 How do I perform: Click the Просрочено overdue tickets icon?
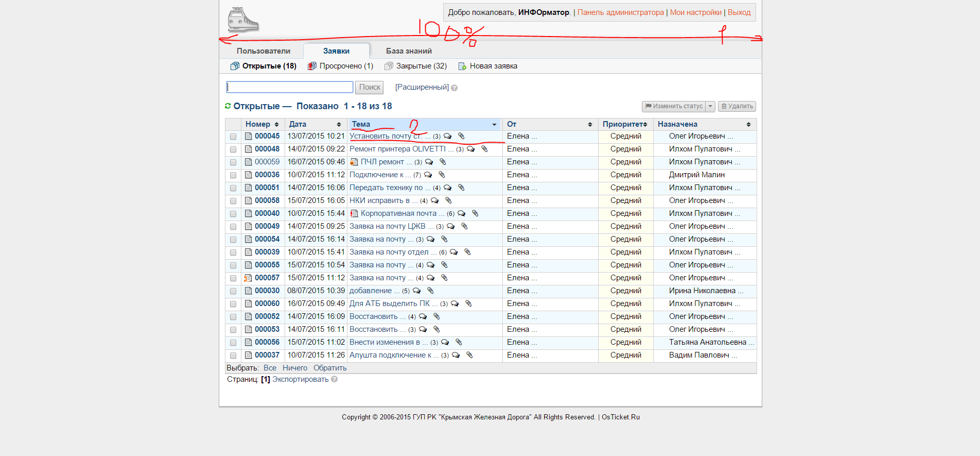pyautogui.click(x=312, y=66)
